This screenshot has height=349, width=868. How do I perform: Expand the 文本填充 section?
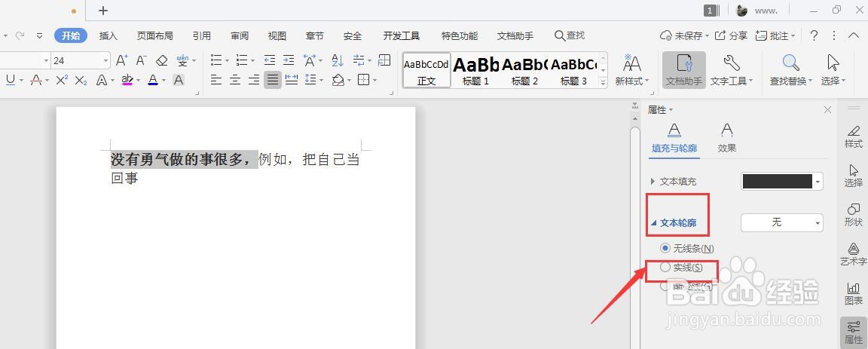[x=652, y=181]
